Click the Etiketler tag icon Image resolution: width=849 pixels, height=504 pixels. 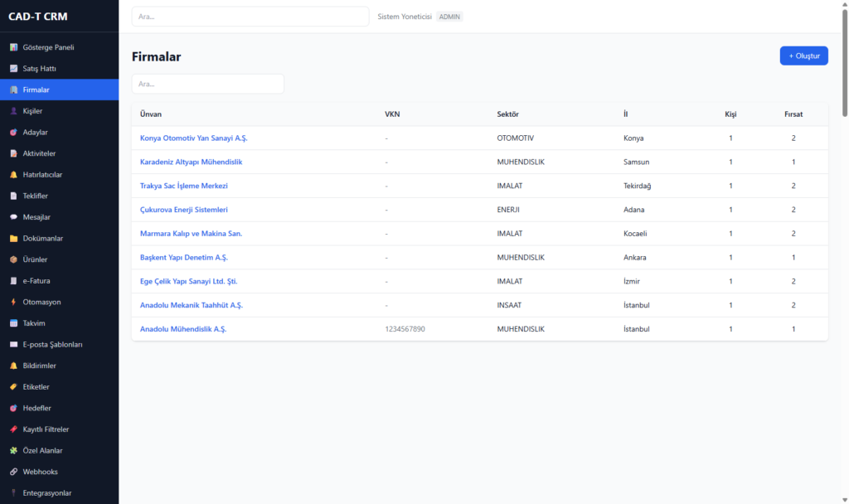[x=13, y=387]
